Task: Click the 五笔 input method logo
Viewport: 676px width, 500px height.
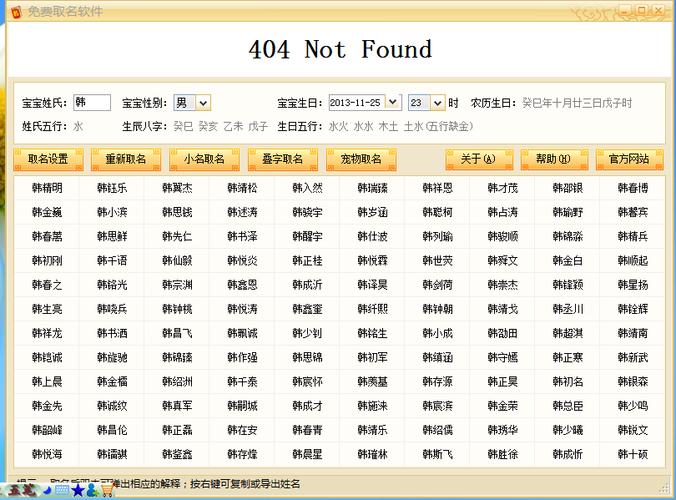Action: pos(20,491)
